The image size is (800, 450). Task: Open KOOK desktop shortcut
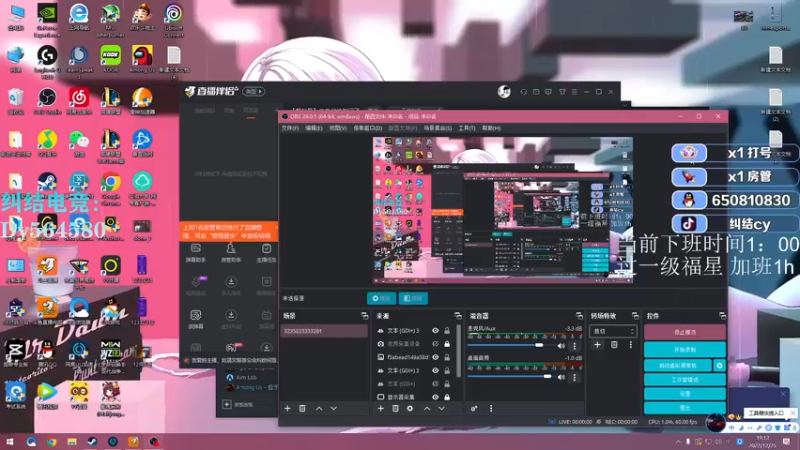(x=111, y=59)
